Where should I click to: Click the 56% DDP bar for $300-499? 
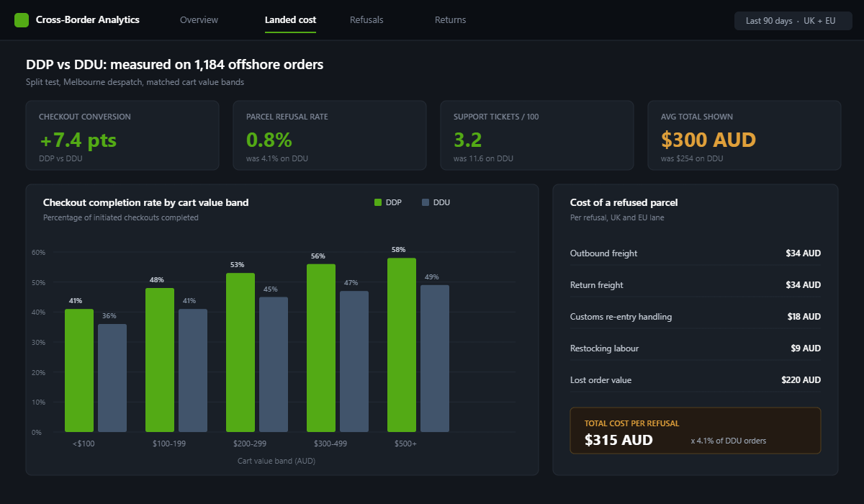coord(321,348)
